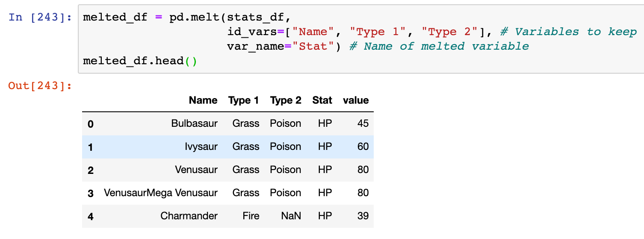Select the Venusaur name cell in row 2
The width and height of the screenshot is (644, 239).
pos(196,170)
